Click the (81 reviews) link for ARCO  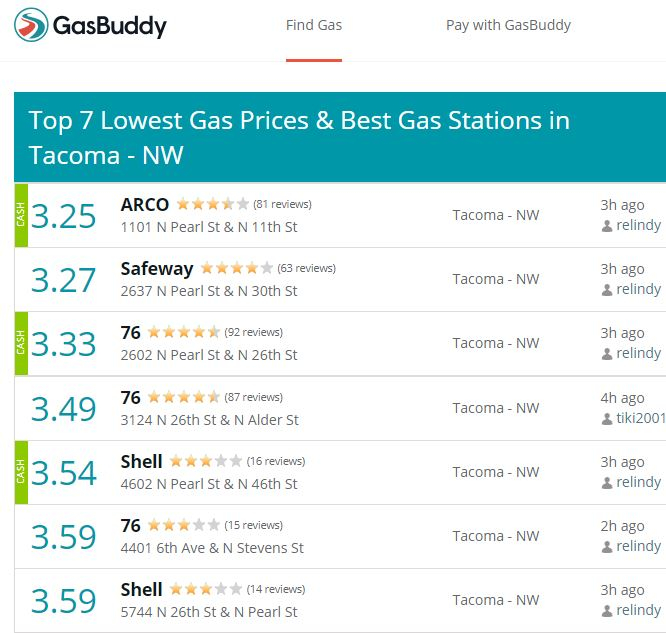coord(282,204)
